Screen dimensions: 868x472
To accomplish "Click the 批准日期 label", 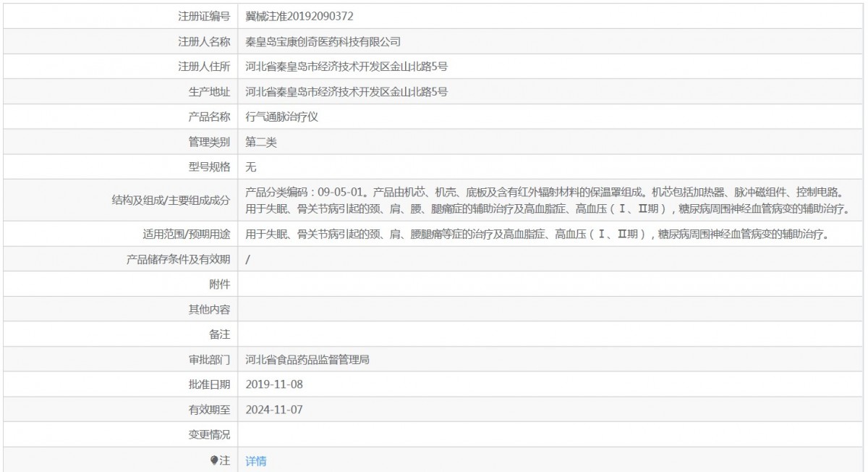I will (209, 384).
